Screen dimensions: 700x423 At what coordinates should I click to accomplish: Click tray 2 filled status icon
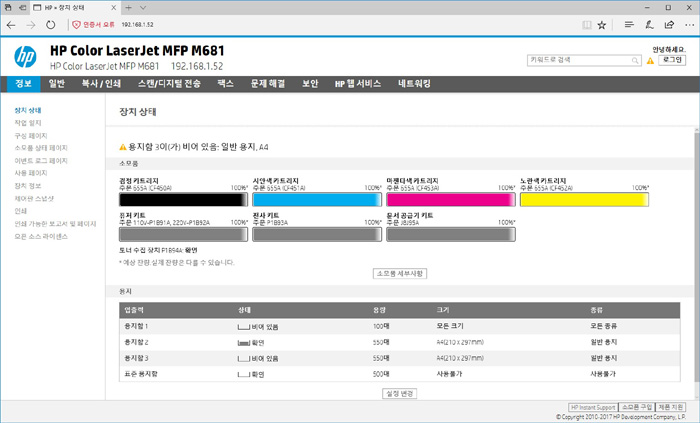(x=243, y=343)
